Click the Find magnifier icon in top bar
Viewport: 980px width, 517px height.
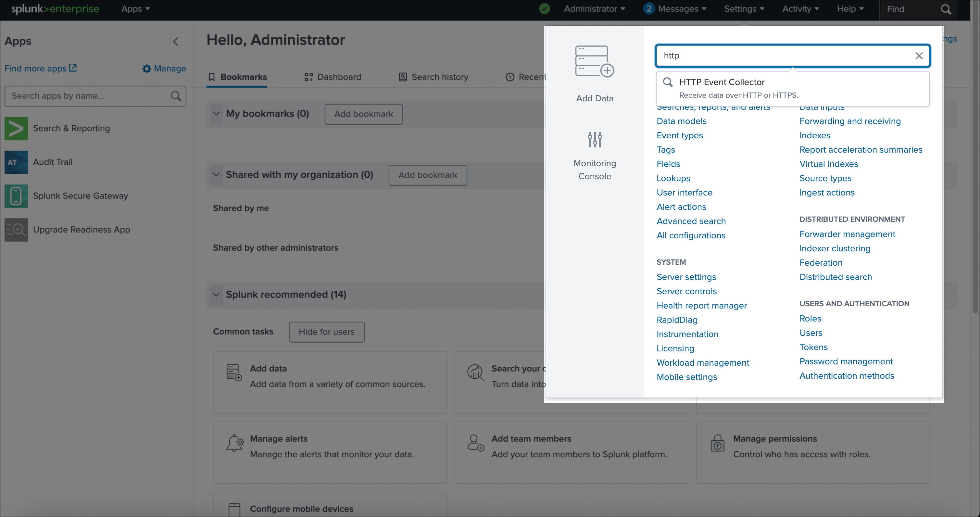coord(946,9)
